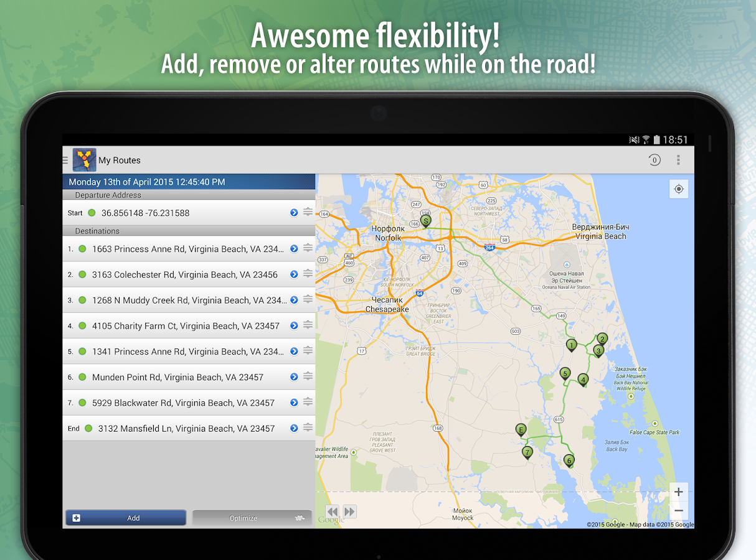756x560 pixels.
Task: Tap the revert changes counter icon
Action: pos(654,160)
